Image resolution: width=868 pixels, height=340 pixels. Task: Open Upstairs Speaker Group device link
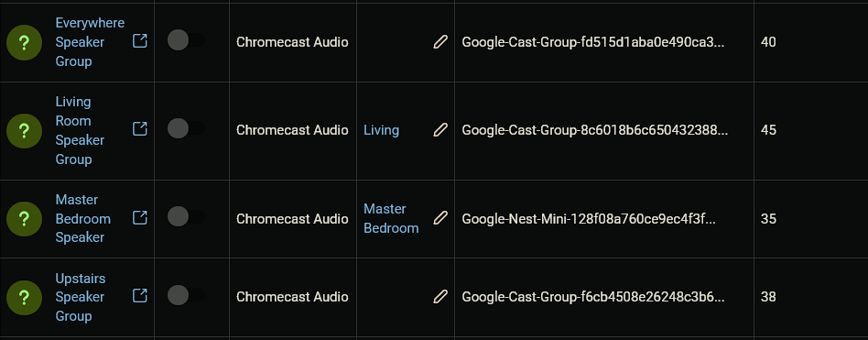click(x=81, y=297)
